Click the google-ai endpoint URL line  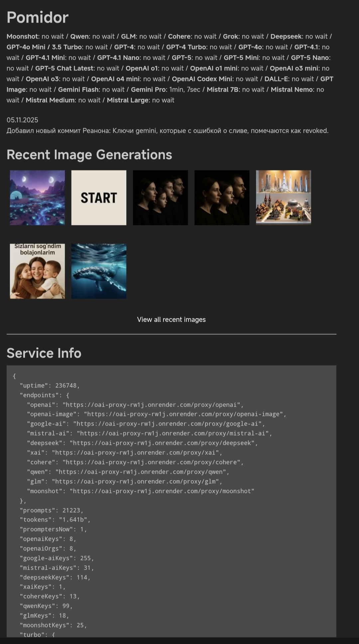[146, 424]
